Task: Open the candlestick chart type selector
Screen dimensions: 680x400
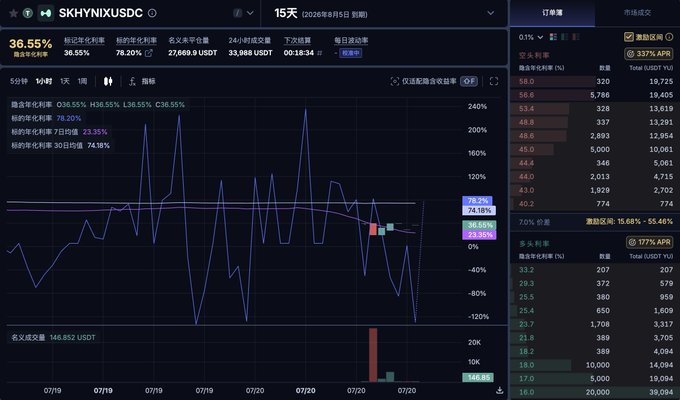Action: (x=108, y=81)
